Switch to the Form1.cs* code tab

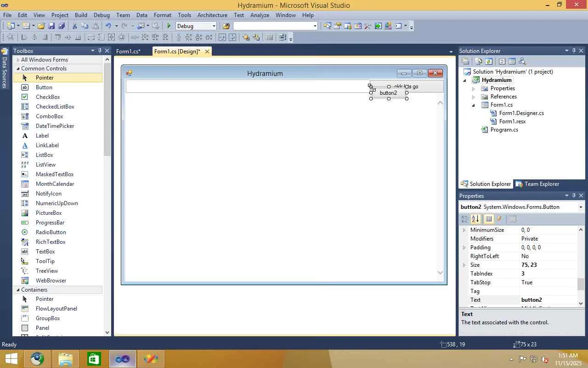[x=128, y=52]
